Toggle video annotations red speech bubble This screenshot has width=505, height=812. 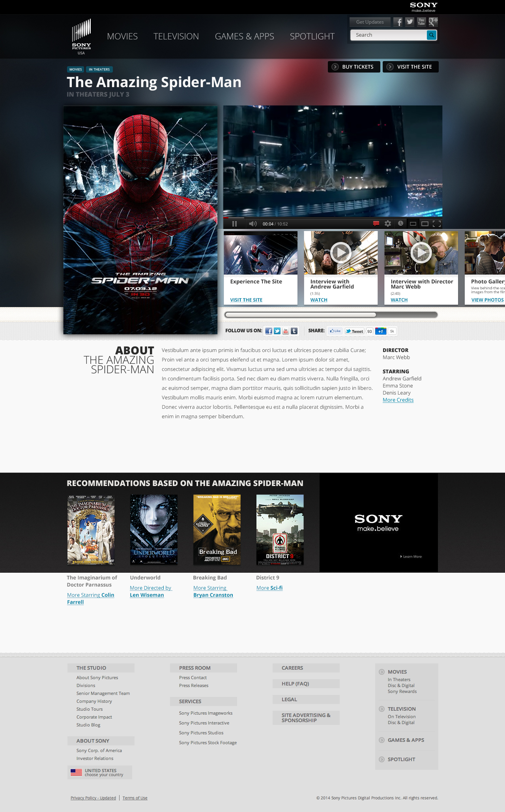376,223
